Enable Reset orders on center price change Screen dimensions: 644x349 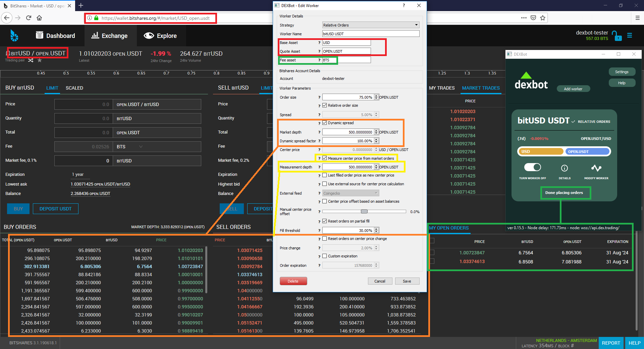[325, 239]
